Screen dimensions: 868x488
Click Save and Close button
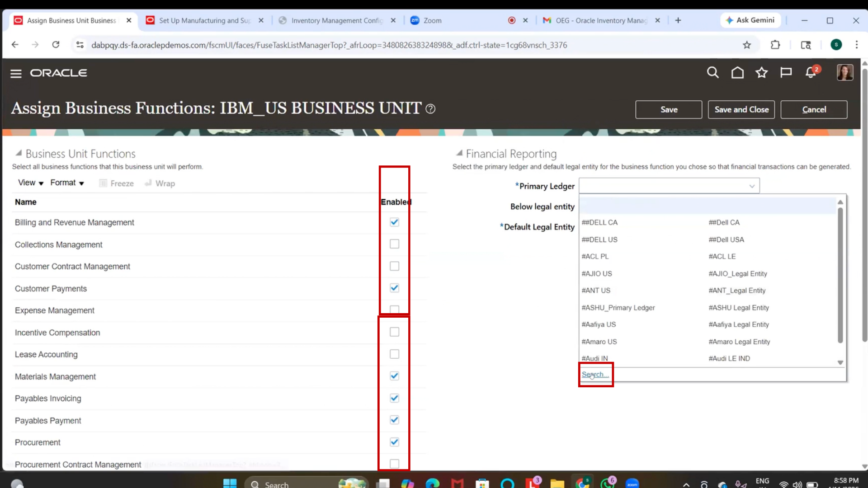coord(741,109)
